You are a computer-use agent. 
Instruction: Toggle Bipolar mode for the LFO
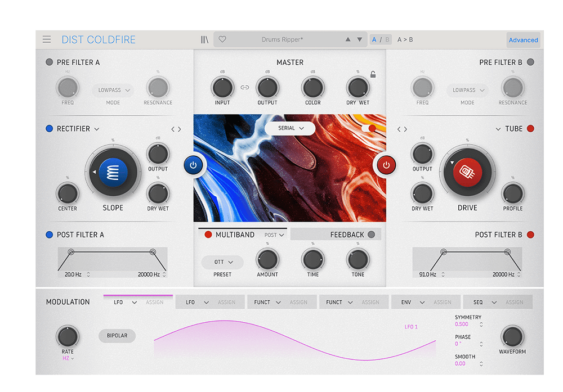point(117,336)
